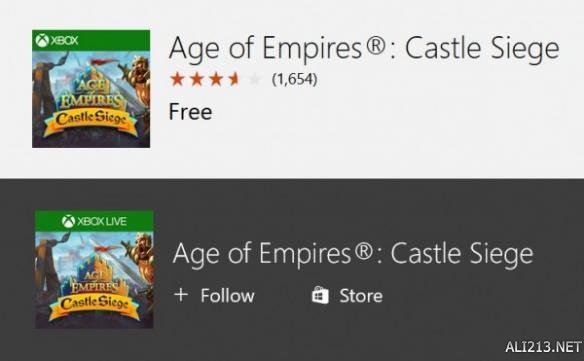Open the Store shopping bag icon
This screenshot has width=584, height=361.
(x=320, y=295)
